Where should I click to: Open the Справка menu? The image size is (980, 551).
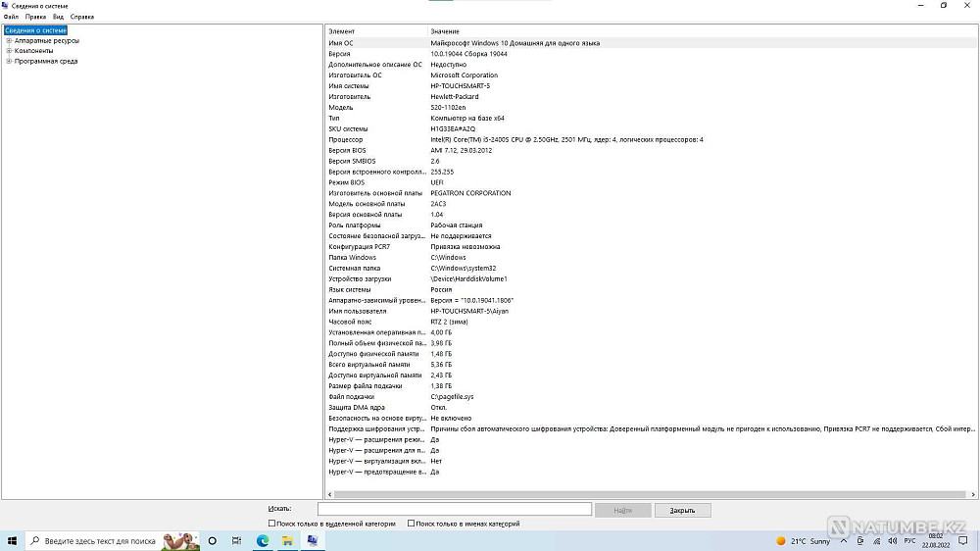click(82, 17)
